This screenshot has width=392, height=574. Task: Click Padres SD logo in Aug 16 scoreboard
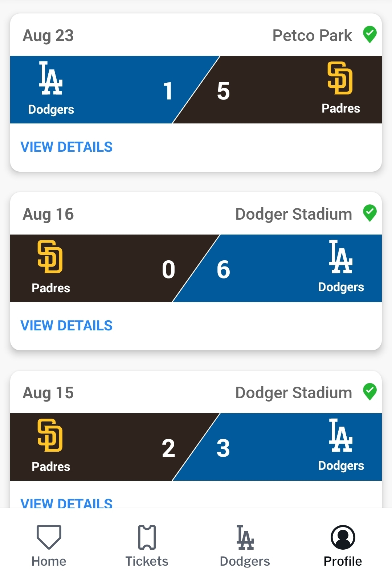click(50, 257)
